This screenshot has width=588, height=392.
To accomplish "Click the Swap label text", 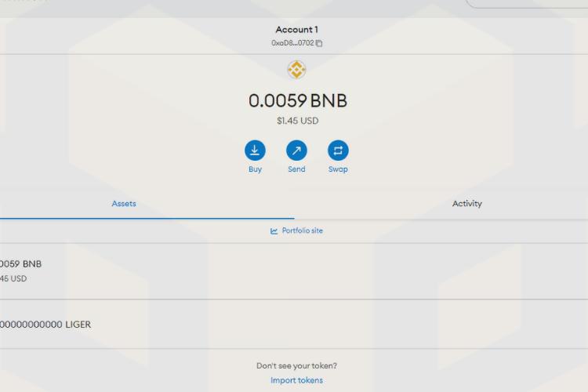I will click(x=338, y=169).
